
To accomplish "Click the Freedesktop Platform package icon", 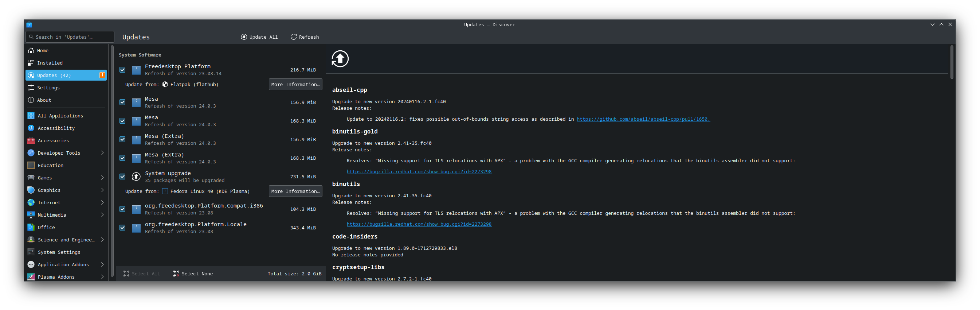I will click(x=136, y=70).
